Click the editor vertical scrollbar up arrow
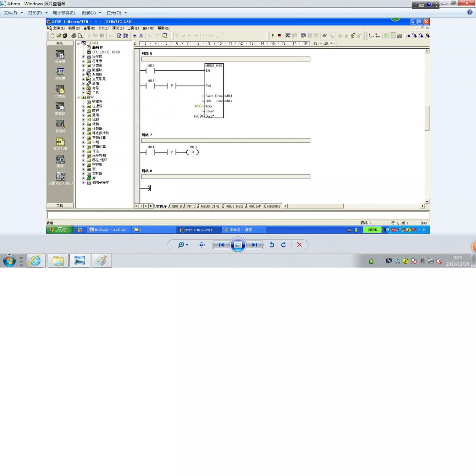Screen dimensions: 476x476 click(427, 51)
